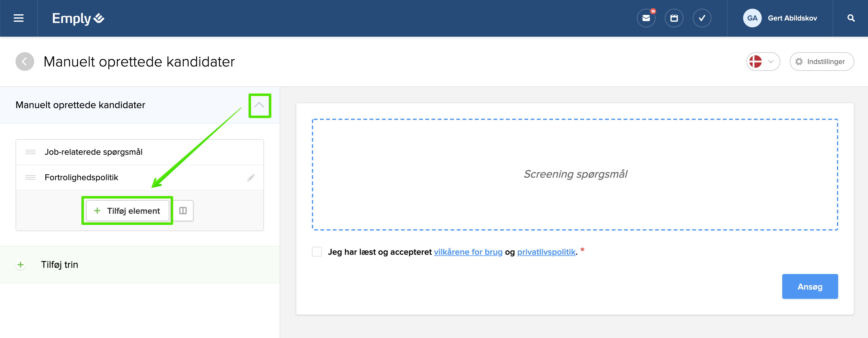Open the vilkårene for brug link

click(x=468, y=252)
